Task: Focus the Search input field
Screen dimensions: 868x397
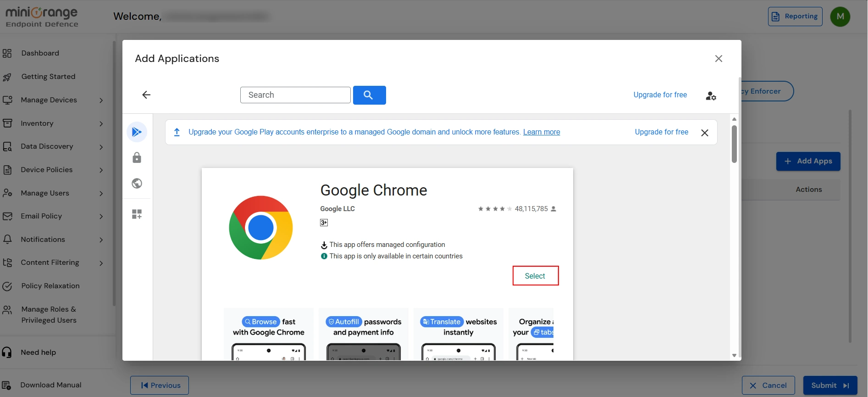Action: [295, 95]
